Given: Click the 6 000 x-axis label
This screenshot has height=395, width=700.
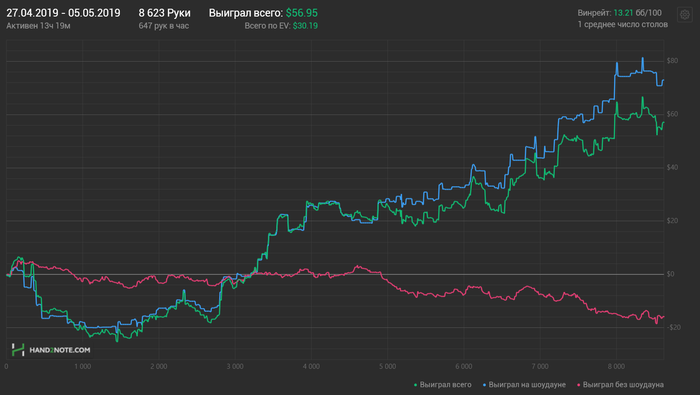Looking at the screenshot, I should pyautogui.click(x=464, y=366).
